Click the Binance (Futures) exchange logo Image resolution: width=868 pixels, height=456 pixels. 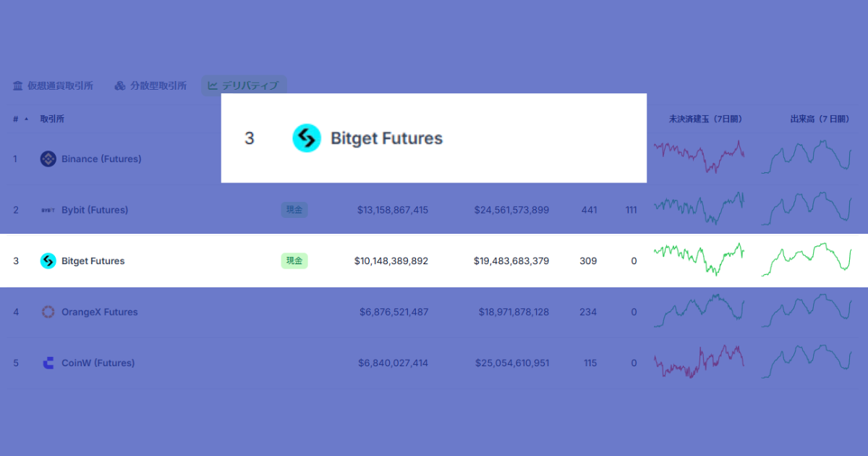(48, 159)
